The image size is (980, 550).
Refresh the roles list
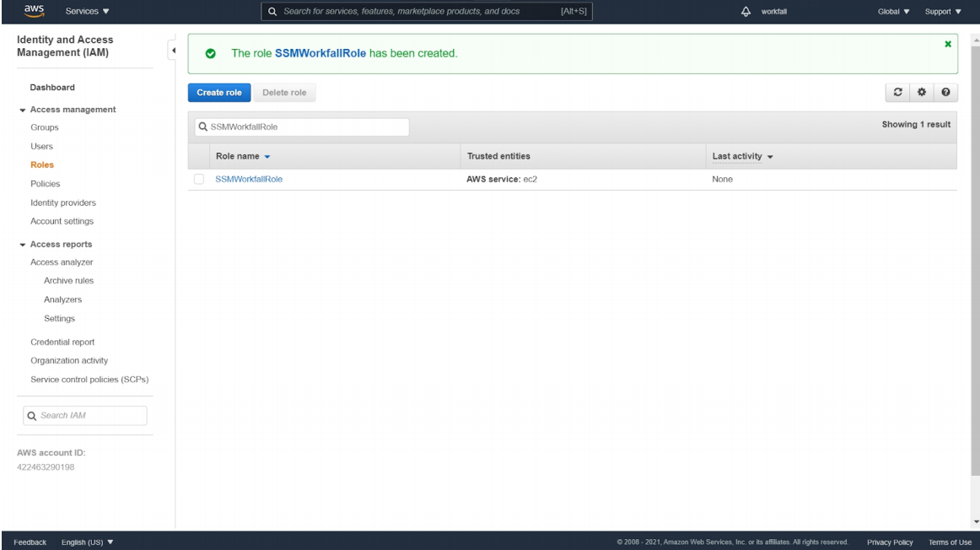(897, 93)
